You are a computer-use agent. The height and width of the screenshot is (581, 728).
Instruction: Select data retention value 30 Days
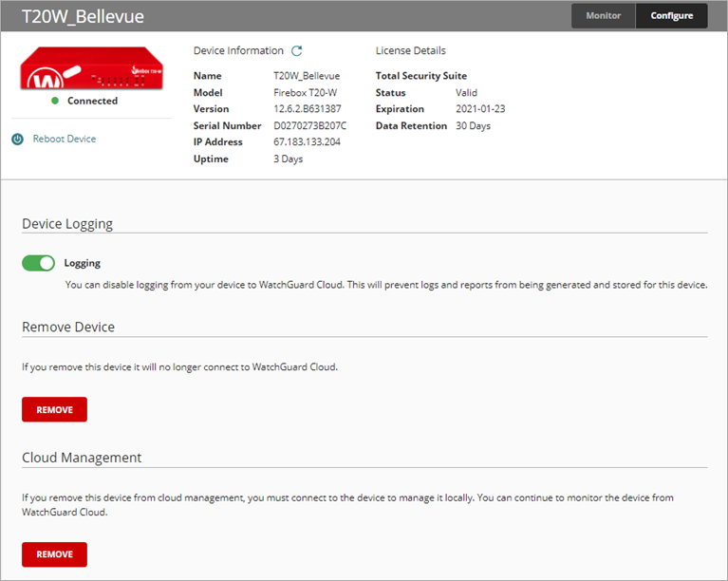473,126
